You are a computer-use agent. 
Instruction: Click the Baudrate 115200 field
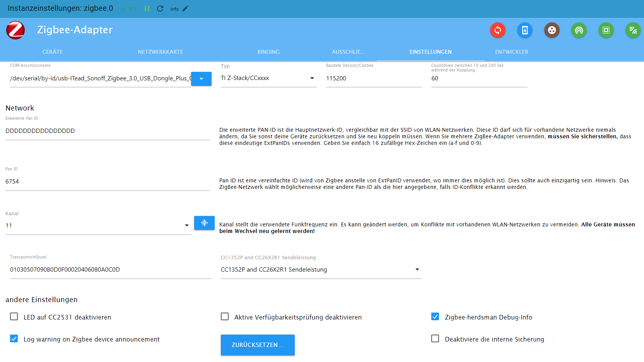point(374,78)
